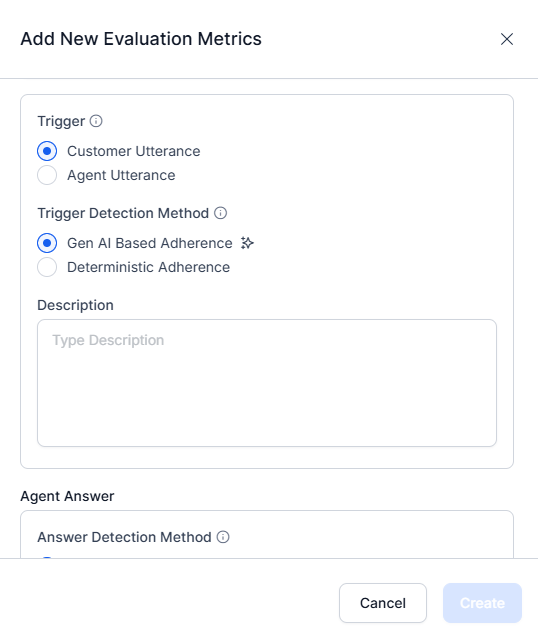Click the Trigger Detection Method label text
This screenshot has width=538, height=632.
pyautogui.click(x=123, y=213)
